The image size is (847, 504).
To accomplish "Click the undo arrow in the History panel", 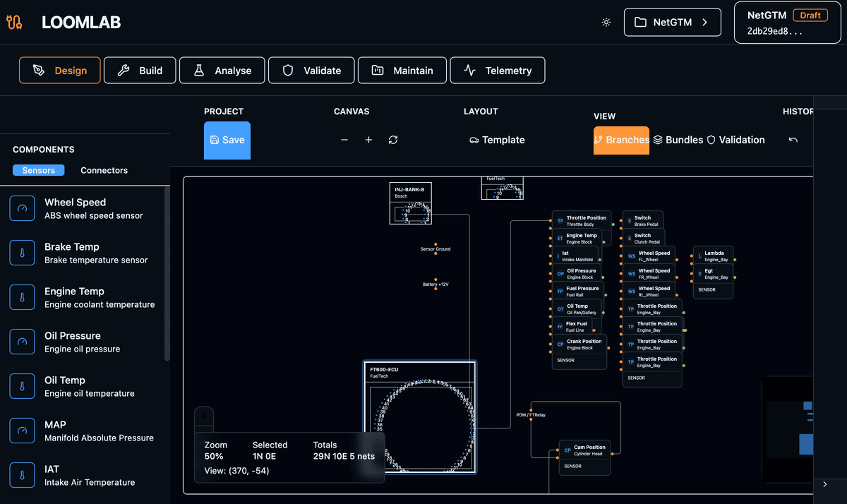I will coord(793,140).
